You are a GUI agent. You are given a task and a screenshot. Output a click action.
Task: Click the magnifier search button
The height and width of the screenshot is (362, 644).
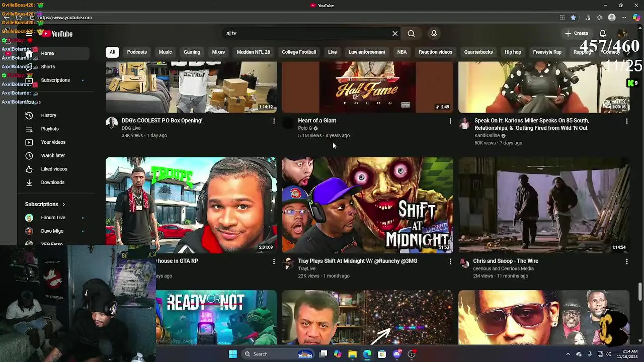(411, 34)
